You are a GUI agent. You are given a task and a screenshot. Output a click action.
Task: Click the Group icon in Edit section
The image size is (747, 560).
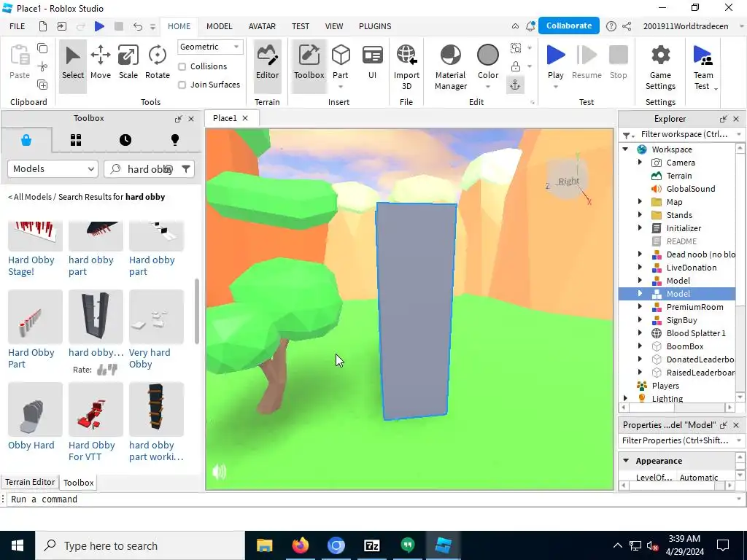[516, 48]
